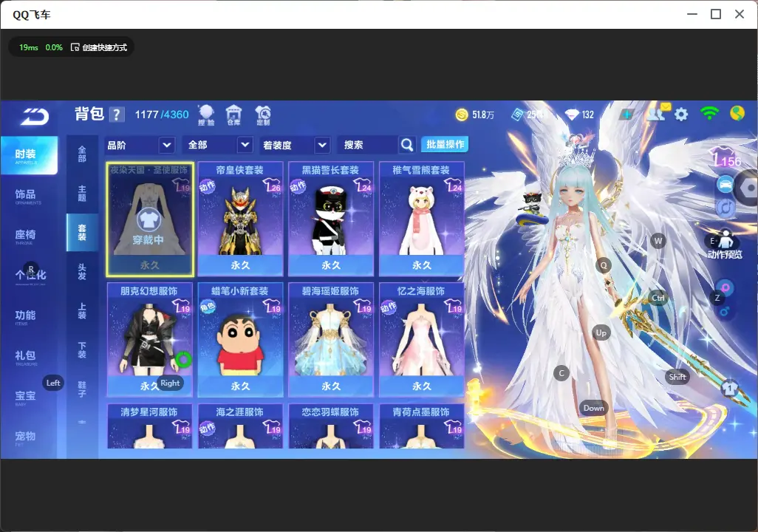Click 角色 badge on 蜡笔小新套装 card
758x532 pixels.
point(208,307)
